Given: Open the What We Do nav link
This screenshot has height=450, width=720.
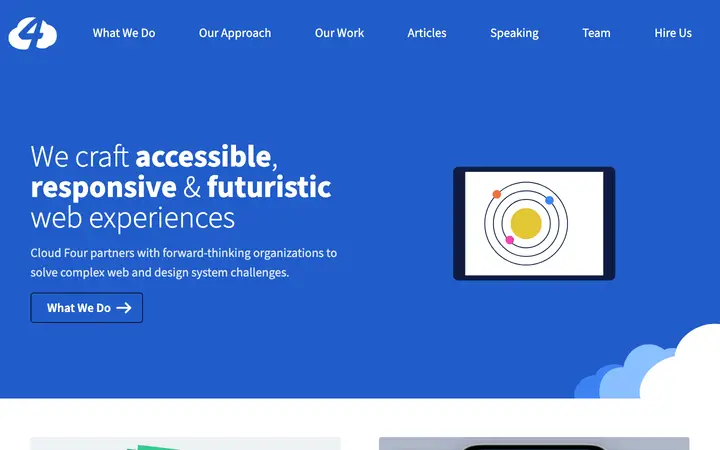Looking at the screenshot, I should (x=124, y=33).
